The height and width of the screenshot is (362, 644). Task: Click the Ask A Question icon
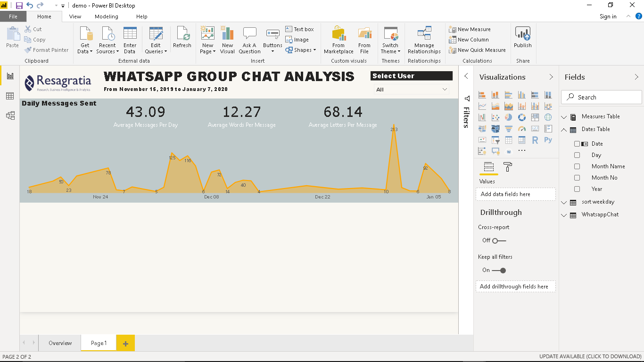249,40
